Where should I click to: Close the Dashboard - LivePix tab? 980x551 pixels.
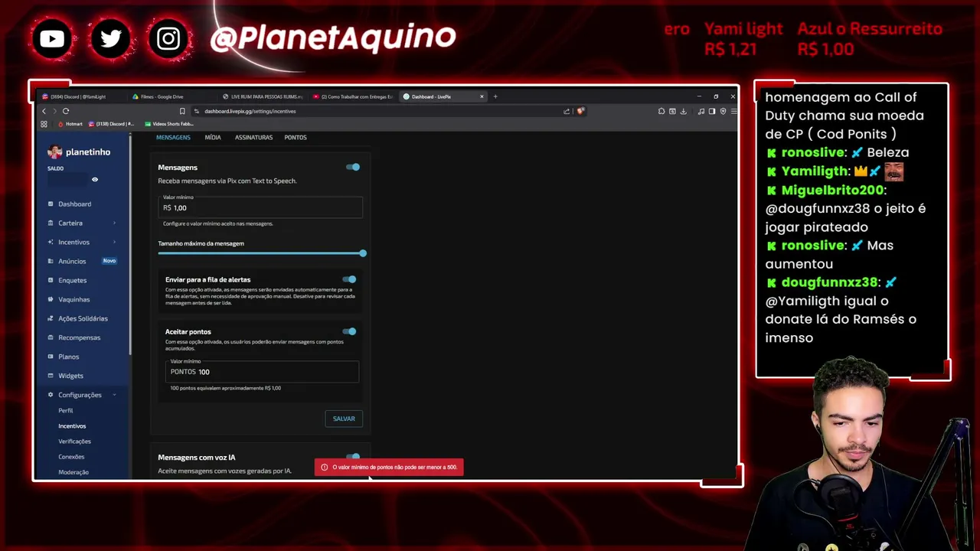click(x=482, y=96)
